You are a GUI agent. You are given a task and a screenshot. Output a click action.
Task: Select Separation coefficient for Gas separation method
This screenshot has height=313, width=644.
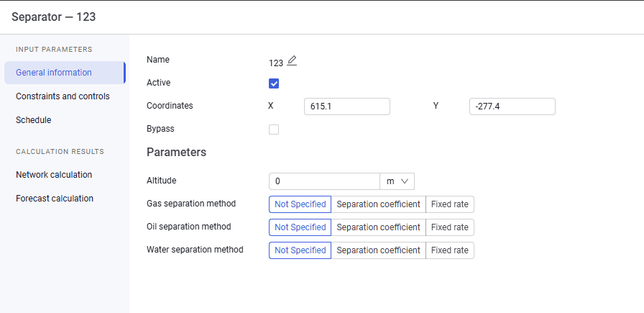378,204
